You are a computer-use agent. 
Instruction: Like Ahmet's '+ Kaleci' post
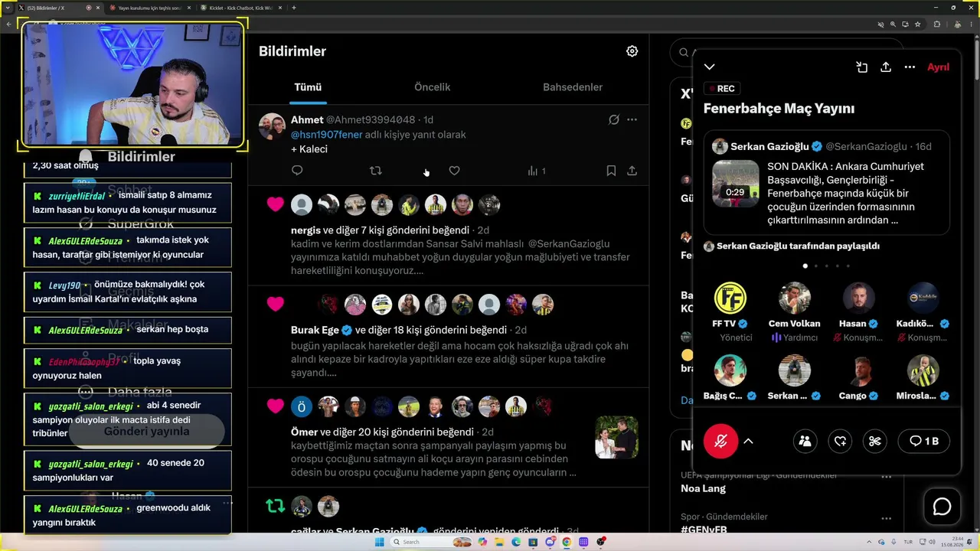point(454,171)
